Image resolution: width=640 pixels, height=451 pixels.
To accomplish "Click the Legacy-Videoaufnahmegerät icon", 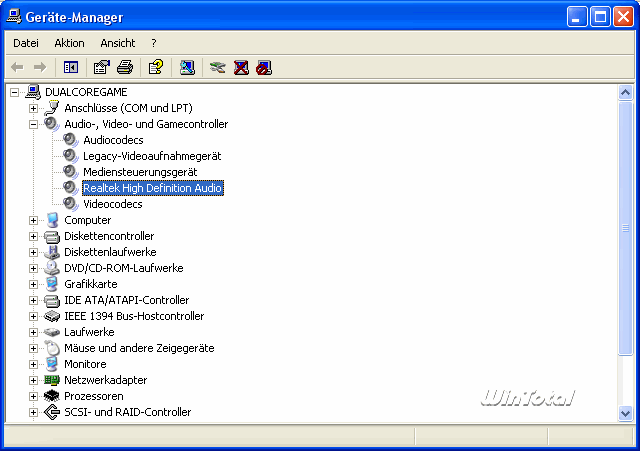I will (71, 156).
